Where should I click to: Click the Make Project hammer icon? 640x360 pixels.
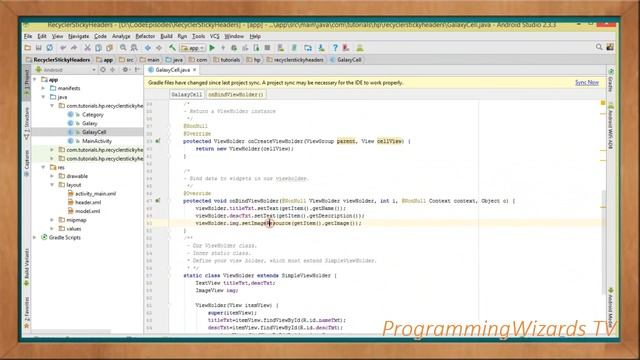pos(172,48)
